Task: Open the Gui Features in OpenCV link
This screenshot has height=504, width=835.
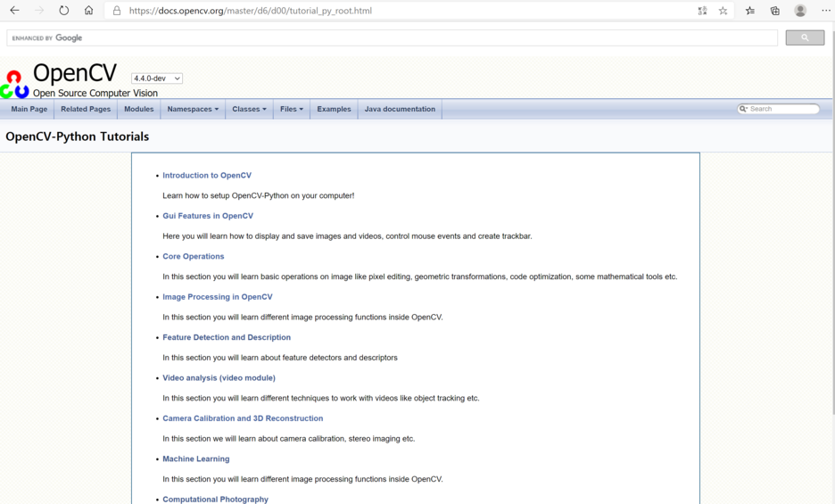Action: [x=208, y=216]
